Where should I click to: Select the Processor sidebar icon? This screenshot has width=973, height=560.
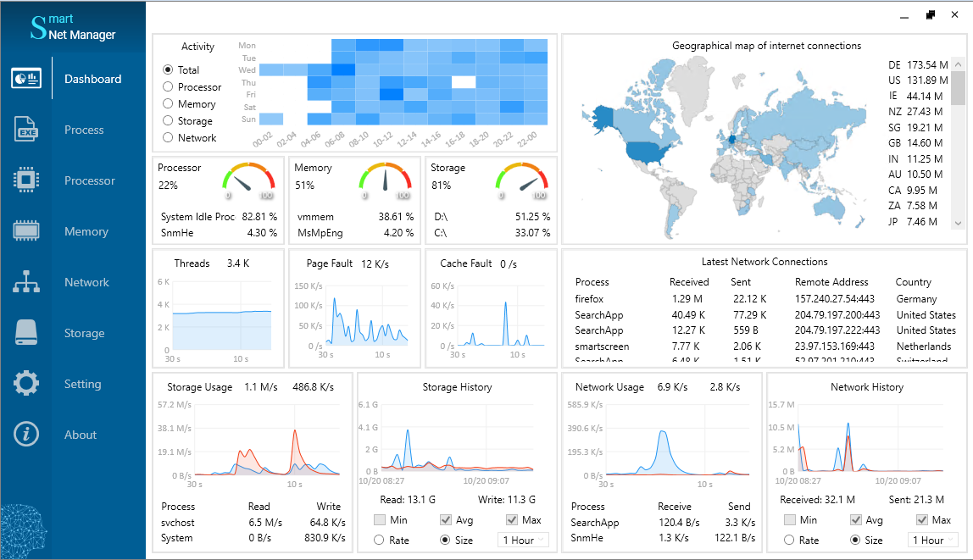point(25,180)
